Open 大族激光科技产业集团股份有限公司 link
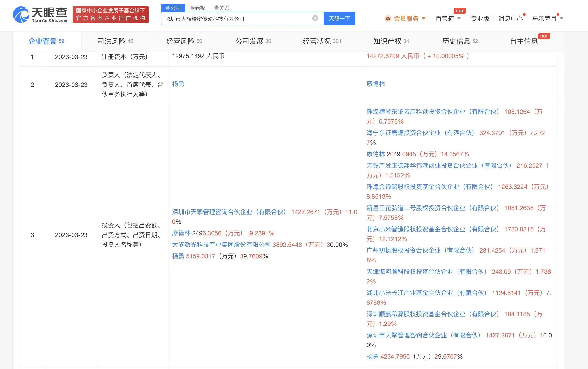Image resolution: width=588 pixels, height=369 pixels. point(221,245)
